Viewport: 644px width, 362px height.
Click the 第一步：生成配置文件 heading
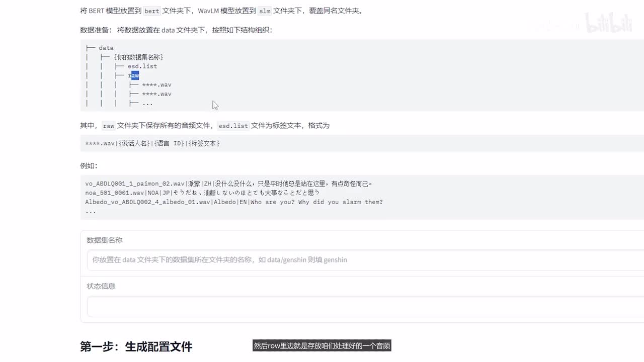pyautogui.click(x=136, y=346)
